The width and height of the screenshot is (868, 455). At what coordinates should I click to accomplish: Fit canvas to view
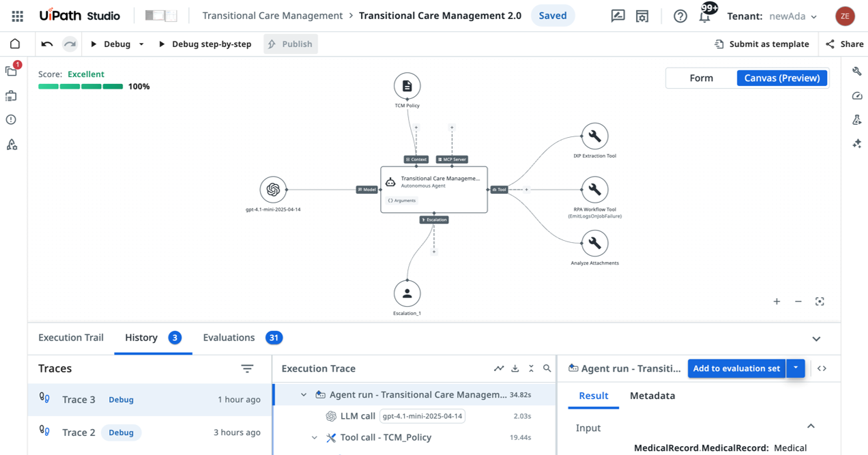click(x=820, y=302)
